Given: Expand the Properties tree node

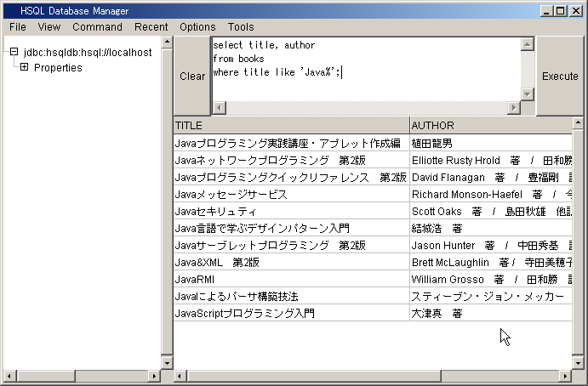Looking at the screenshot, I should [24, 67].
